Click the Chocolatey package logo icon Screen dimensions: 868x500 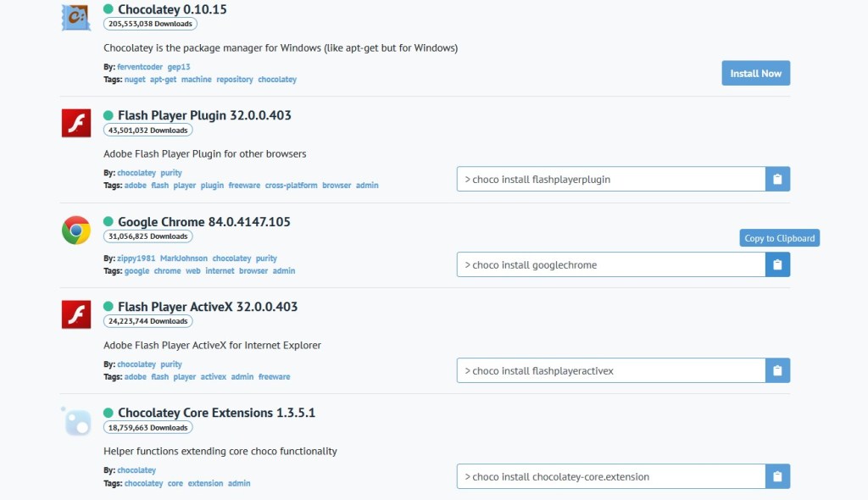[x=76, y=16]
